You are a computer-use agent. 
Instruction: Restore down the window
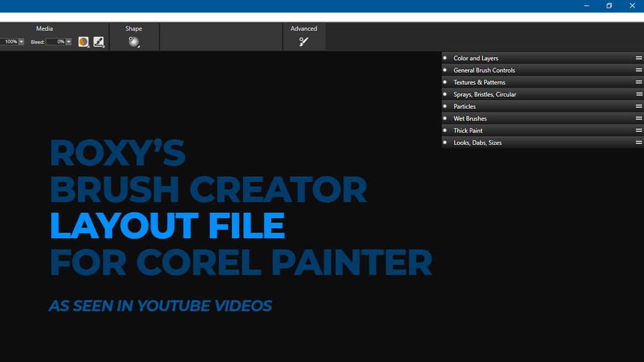click(x=609, y=6)
